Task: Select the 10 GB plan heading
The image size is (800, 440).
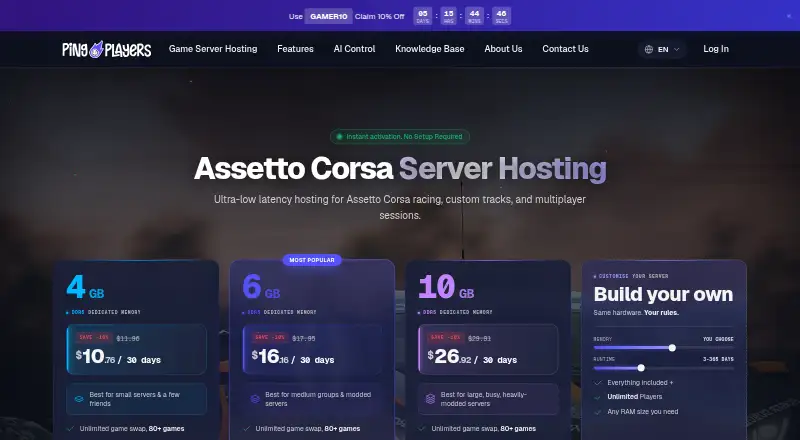Action: [446, 287]
